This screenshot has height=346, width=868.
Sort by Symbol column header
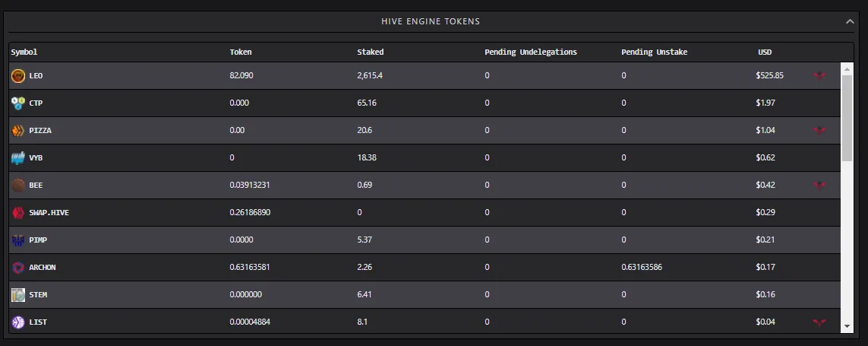[24, 52]
